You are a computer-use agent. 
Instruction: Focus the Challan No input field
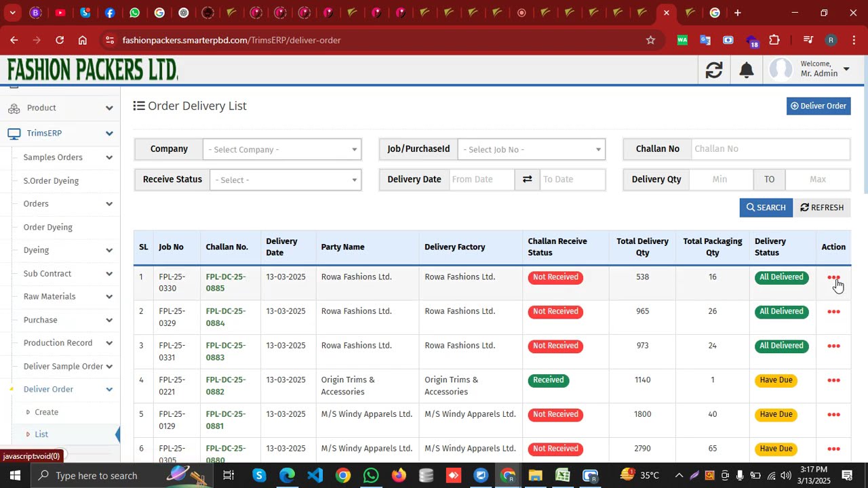click(x=770, y=149)
